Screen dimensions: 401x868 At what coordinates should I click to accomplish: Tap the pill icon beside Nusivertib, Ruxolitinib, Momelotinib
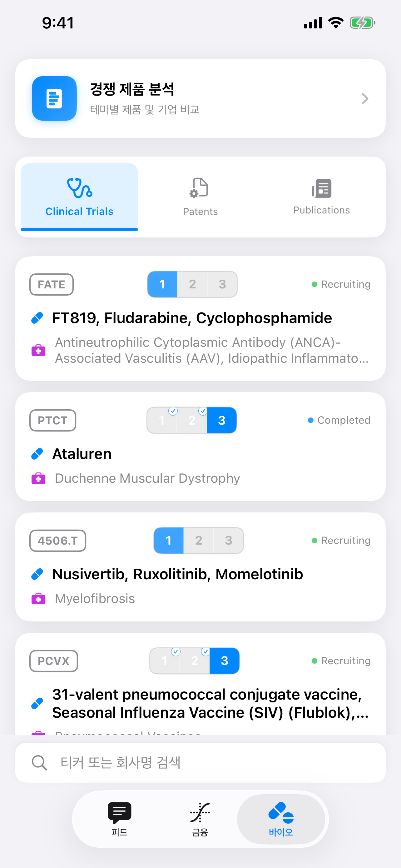[x=37, y=574]
